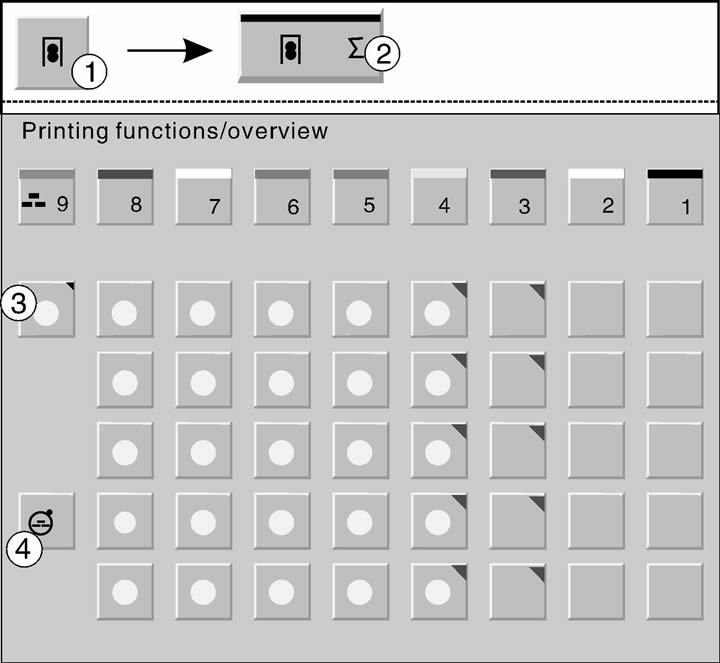720x663 pixels.
Task: Click the stopwatch-style icon button marked 4
Action: click(46, 521)
